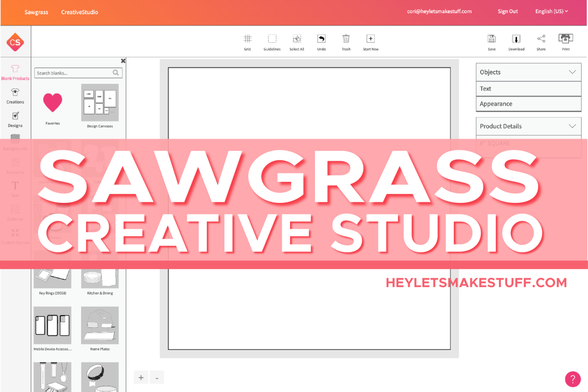
Task: Zoom out with the minus button
Action: click(x=157, y=377)
